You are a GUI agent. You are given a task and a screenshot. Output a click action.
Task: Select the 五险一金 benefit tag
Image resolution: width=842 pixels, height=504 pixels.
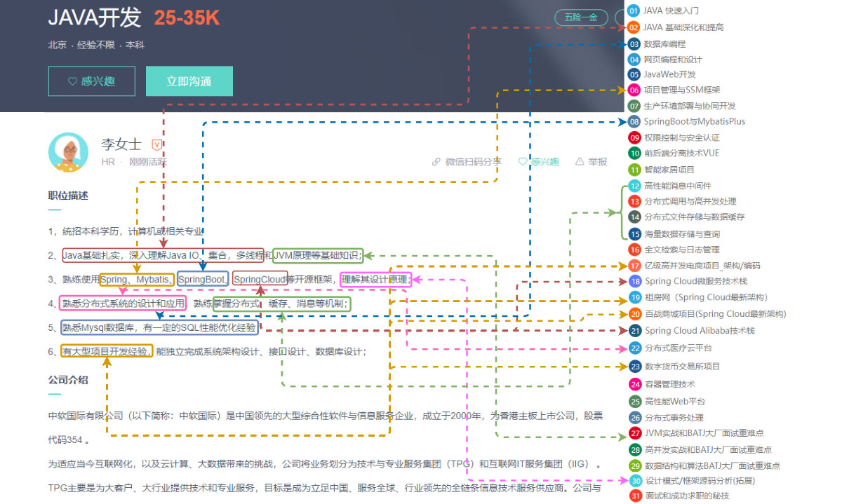[581, 18]
